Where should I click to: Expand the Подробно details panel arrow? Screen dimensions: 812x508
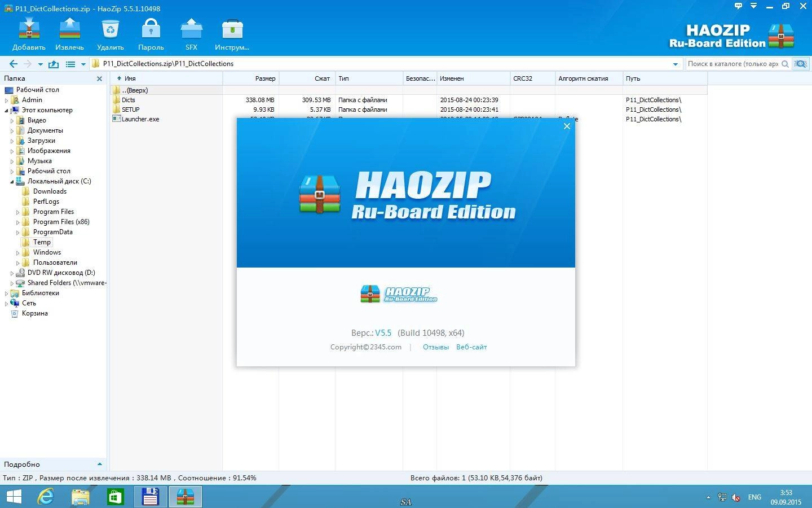click(x=100, y=464)
